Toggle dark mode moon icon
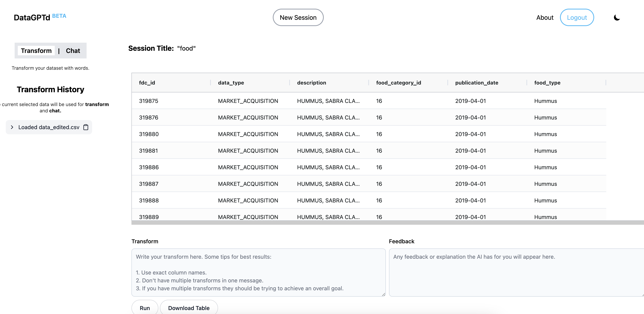 coord(617,18)
